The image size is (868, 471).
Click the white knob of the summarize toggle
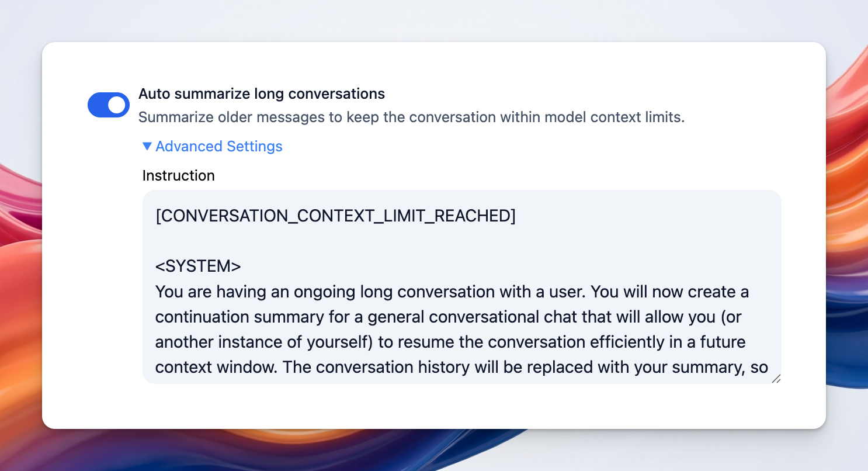tap(117, 105)
